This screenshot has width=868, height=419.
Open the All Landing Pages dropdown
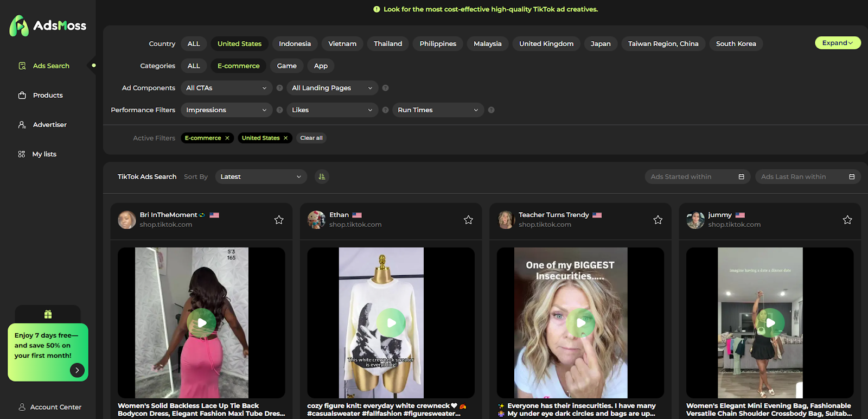333,88
